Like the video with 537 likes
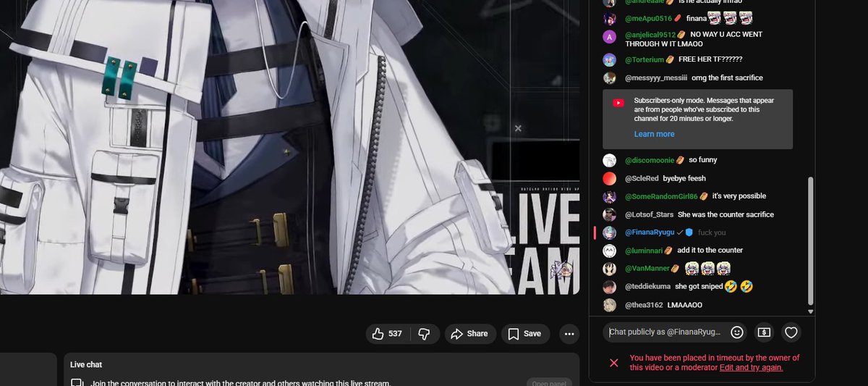Screen dimensions: 868x386 (387, 334)
